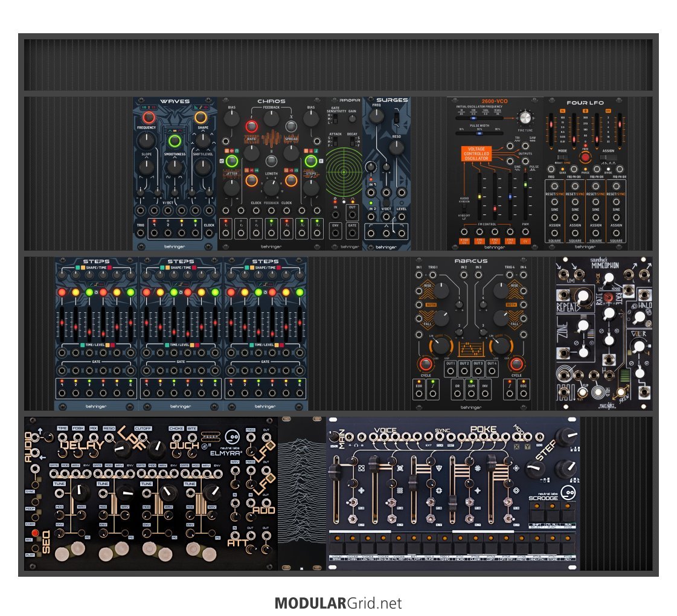
Task: Click the INV jack on Abacus
Action: (x=485, y=394)
